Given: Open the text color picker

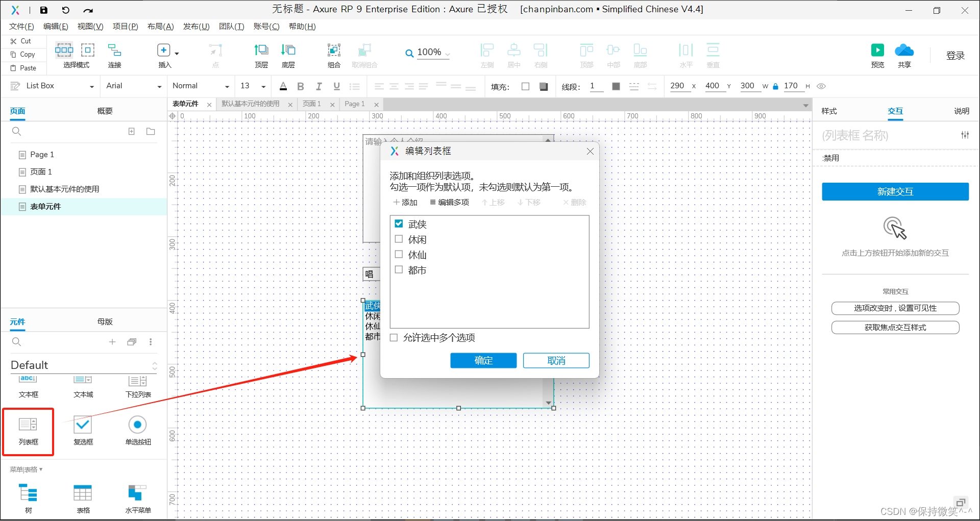Looking at the screenshot, I should [x=283, y=86].
